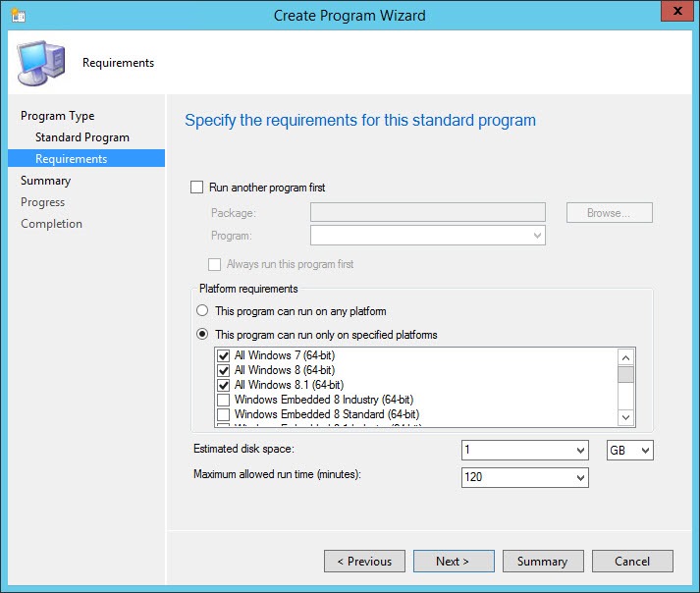The height and width of the screenshot is (593, 700).
Task: Uncheck All Windows 7 (64-bit) platform
Action: (x=224, y=355)
